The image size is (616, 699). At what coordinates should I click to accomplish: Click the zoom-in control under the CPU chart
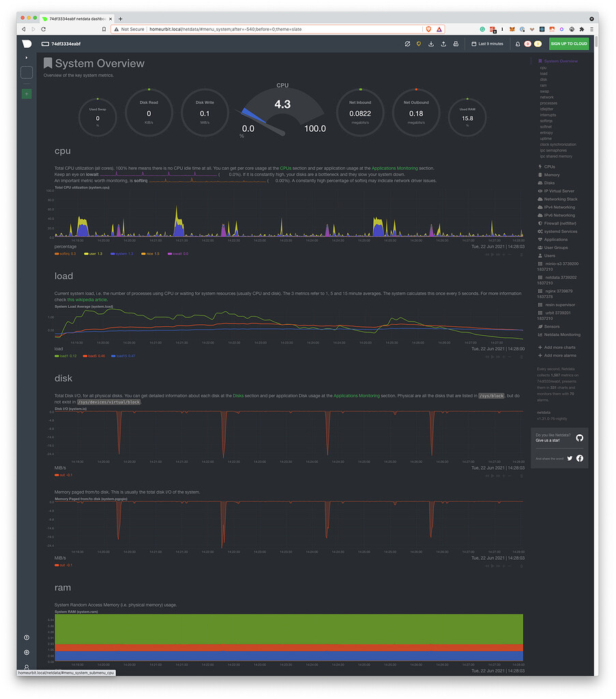click(503, 255)
